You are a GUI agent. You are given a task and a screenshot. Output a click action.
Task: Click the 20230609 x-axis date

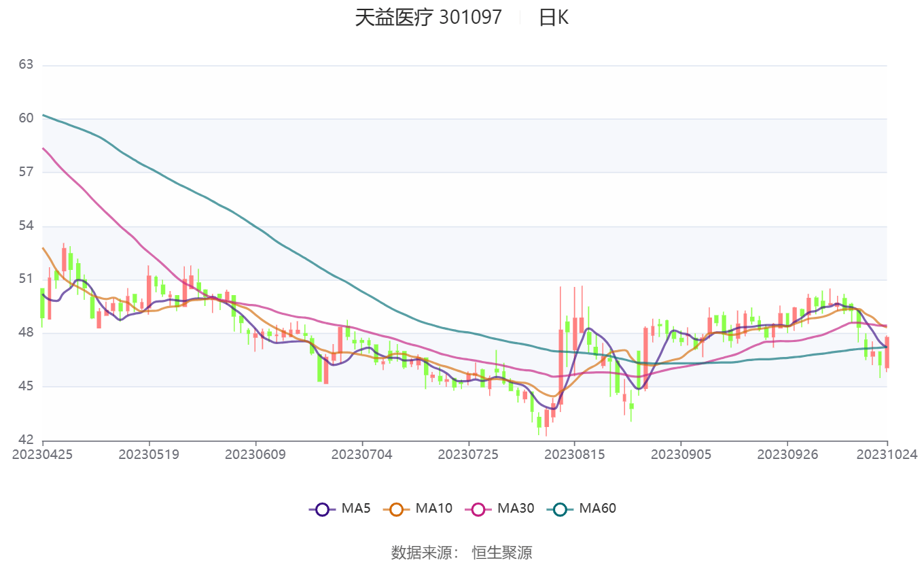pos(255,454)
